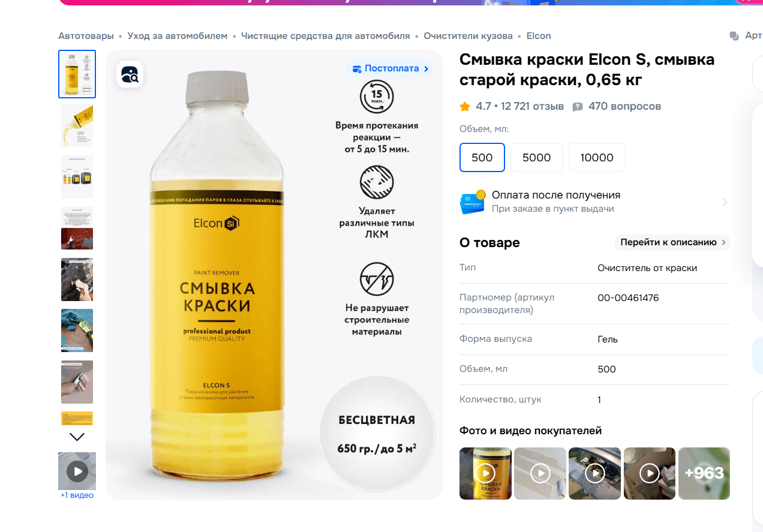
Task: Click the chat icon next to the article number
Action: pos(734,36)
